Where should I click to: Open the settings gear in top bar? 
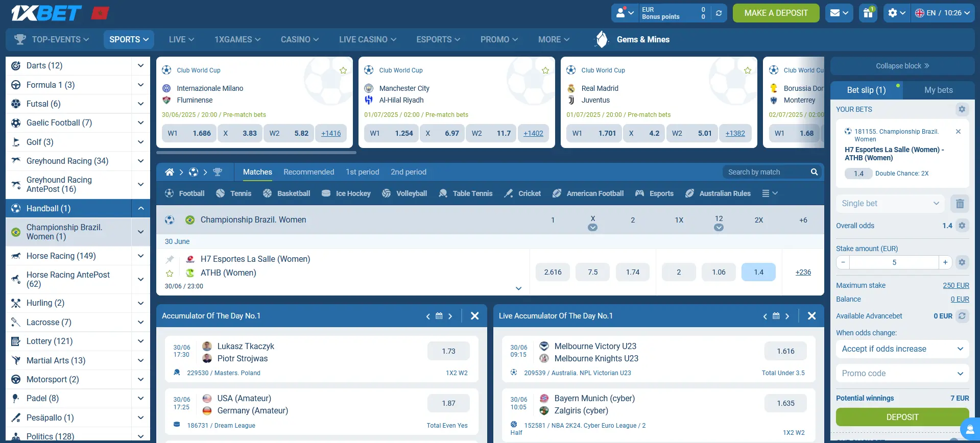(897, 13)
